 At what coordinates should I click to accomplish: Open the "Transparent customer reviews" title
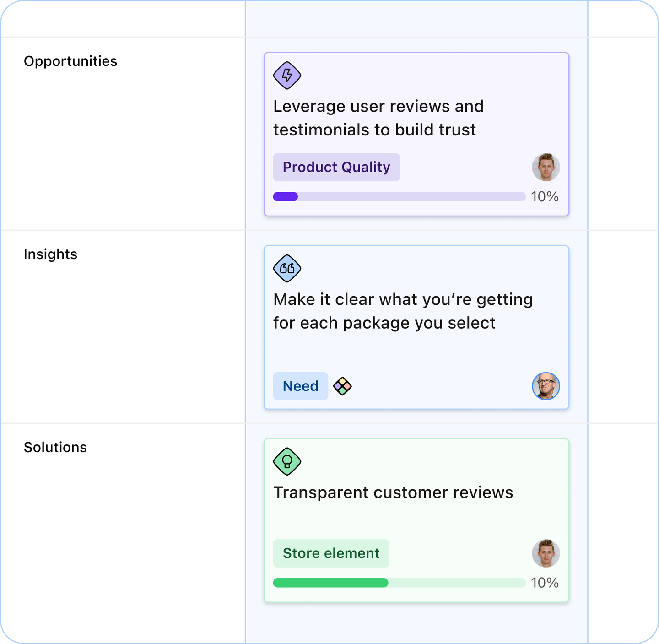pos(393,493)
